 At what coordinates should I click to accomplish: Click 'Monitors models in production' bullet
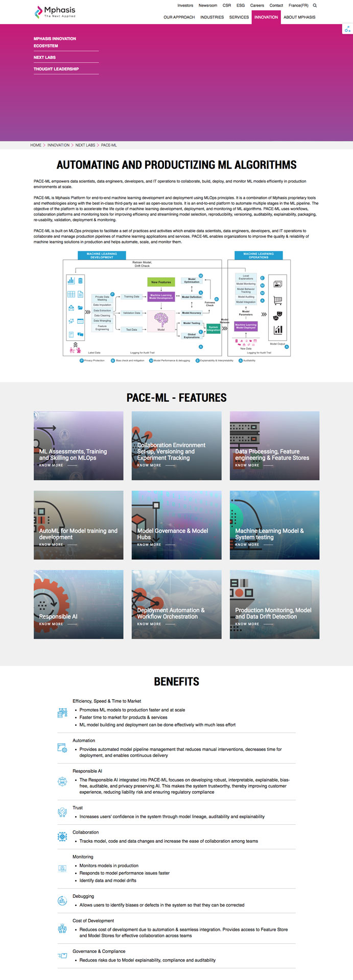(109, 866)
